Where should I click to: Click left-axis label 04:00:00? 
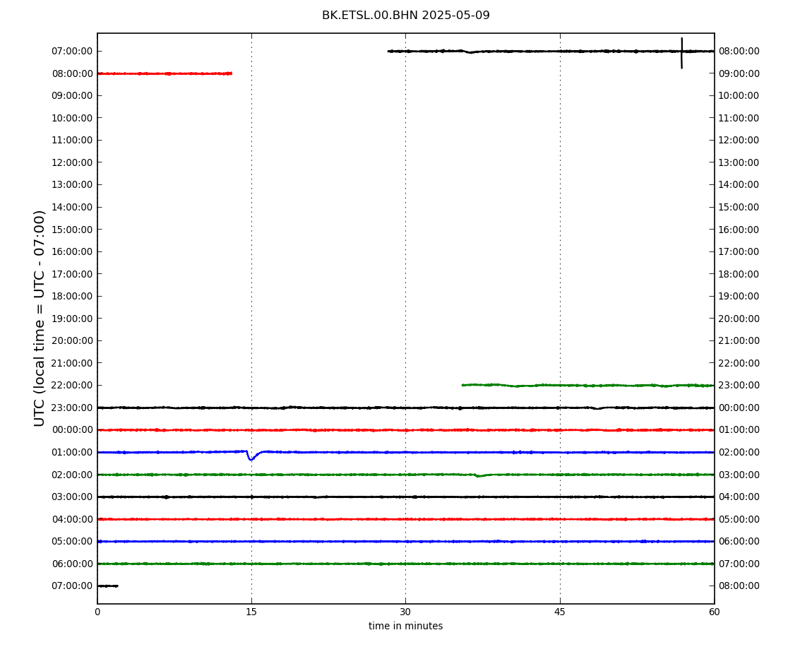pyautogui.click(x=72, y=519)
